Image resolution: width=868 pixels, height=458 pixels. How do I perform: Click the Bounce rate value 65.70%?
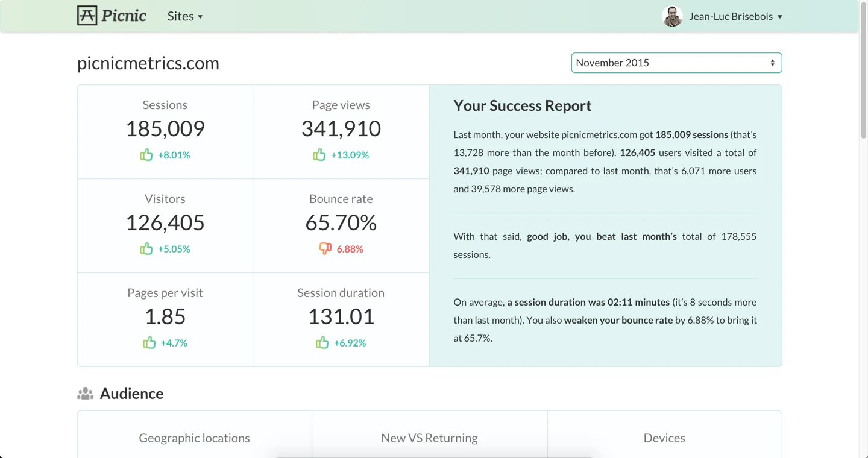point(341,222)
